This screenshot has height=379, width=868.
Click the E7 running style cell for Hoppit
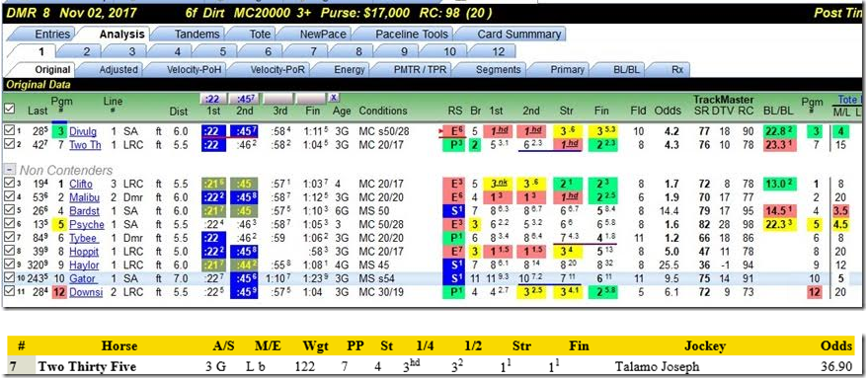pos(454,252)
